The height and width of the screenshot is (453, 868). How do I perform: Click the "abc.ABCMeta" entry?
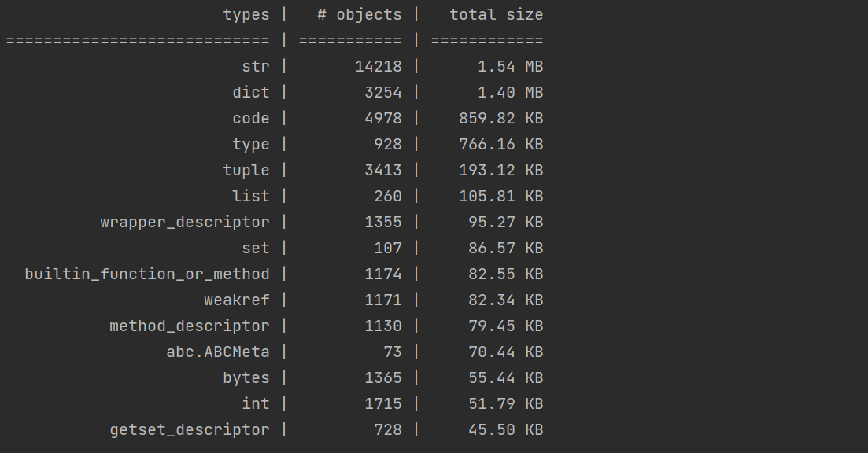tap(217, 352)
